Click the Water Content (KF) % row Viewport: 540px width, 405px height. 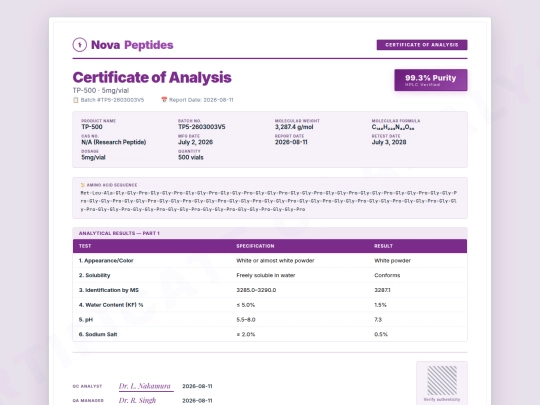point(270,305)
